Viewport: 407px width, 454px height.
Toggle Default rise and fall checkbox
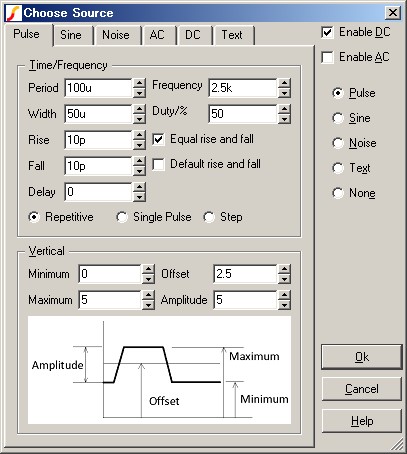[x=158, y=164]
